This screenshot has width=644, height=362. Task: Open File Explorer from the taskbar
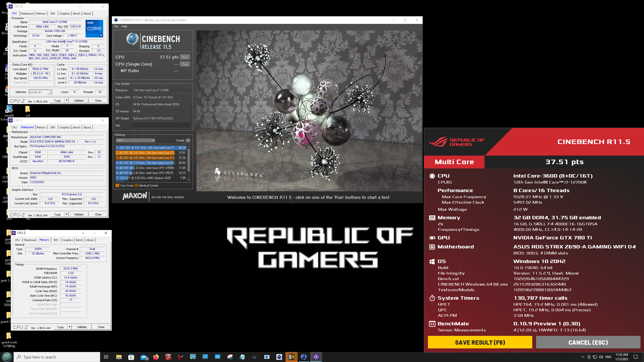(x=119, y=357)
